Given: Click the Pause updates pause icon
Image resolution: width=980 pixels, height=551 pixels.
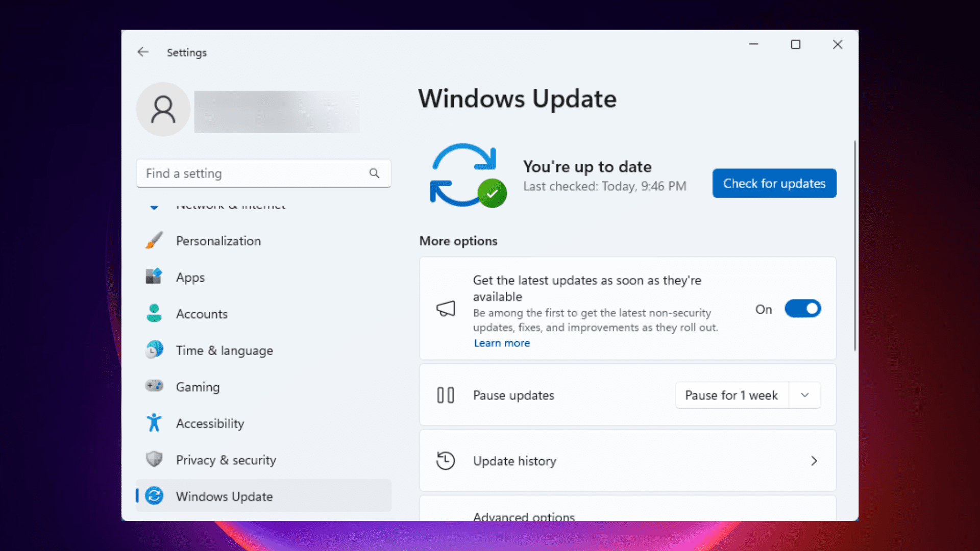Looking at the screenshot, I should click(446, 395).
